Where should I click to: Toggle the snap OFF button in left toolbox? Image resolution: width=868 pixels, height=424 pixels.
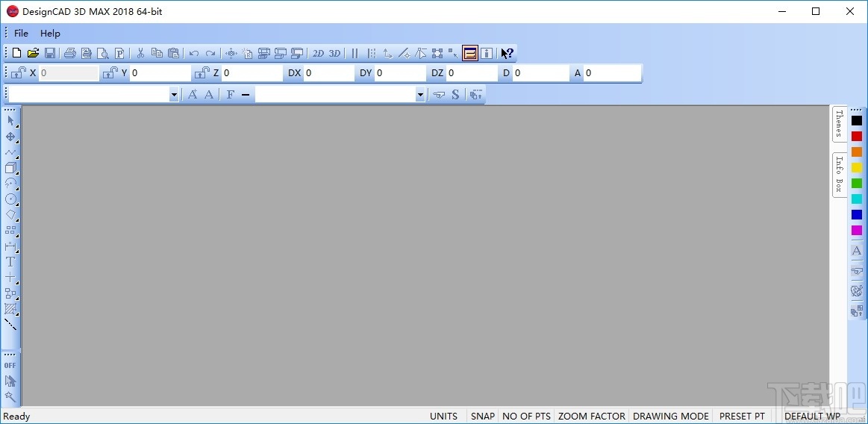click(10, 365)
